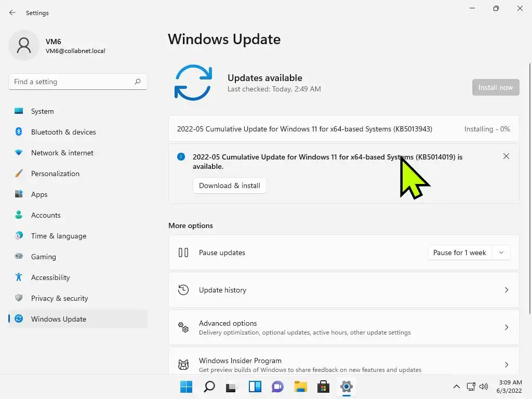Select Windows Update in the sidebar
Image resolution: width=532 pixels, height=399 pixels.
[x=78, y=318]
